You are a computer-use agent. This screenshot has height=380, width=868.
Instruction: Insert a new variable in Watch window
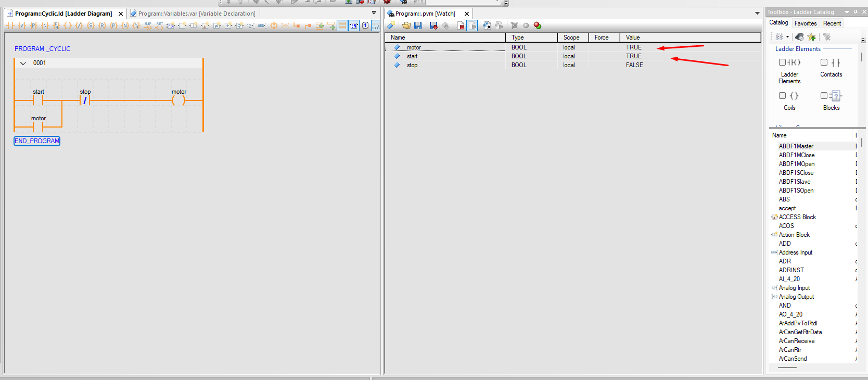click(391, 26)
